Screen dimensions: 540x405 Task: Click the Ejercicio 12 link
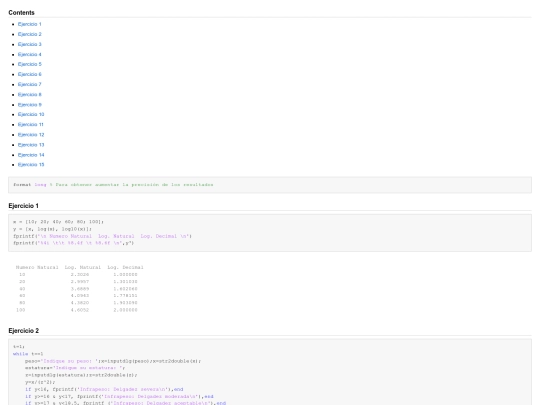pos(31,135)
